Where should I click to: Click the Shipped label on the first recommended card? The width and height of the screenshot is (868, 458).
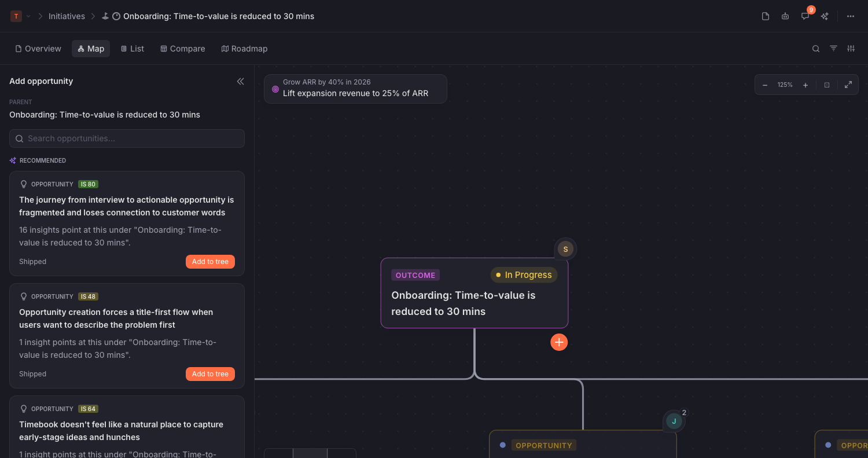pos(32,262)
